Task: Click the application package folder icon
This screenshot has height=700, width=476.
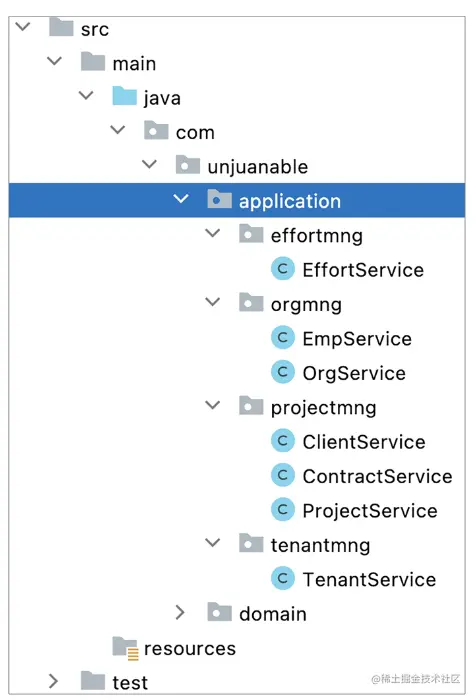Action: [x=219, y=199]
